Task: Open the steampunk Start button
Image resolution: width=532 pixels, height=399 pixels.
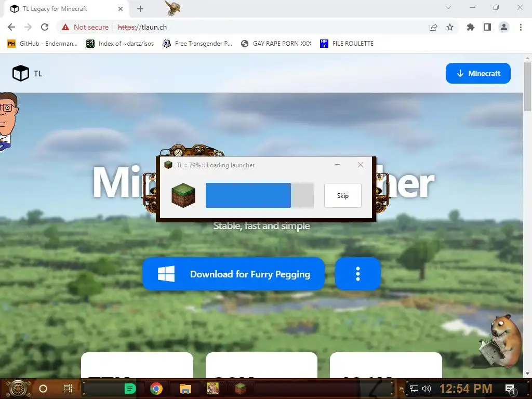Action: pyautogui.click(x=18, y=389)
